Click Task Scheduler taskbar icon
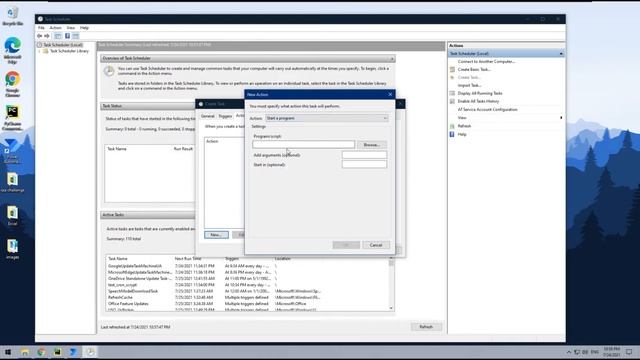640x360 pixels. pos(90,352)
